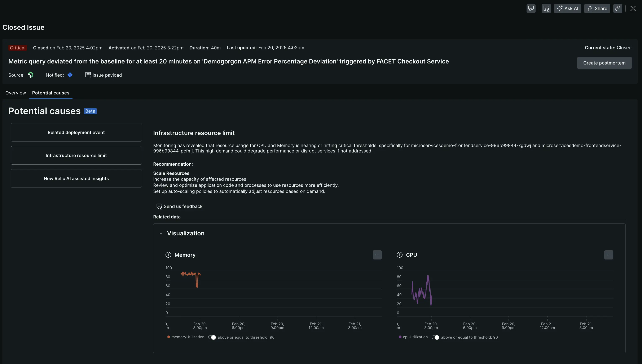This screenshot has width=642, height=364.
Task: Click the CPU chart info icon
Action: click(x=400, y=255)
